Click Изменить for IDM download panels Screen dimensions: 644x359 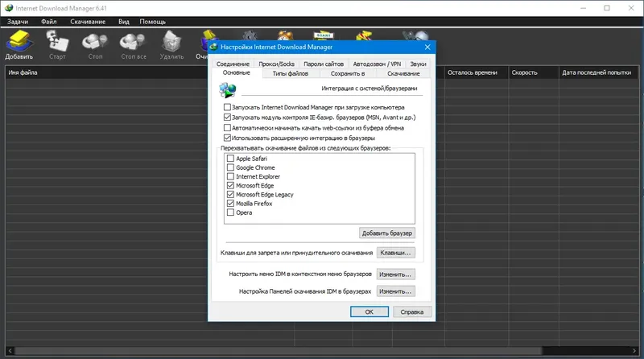point(395,291)
